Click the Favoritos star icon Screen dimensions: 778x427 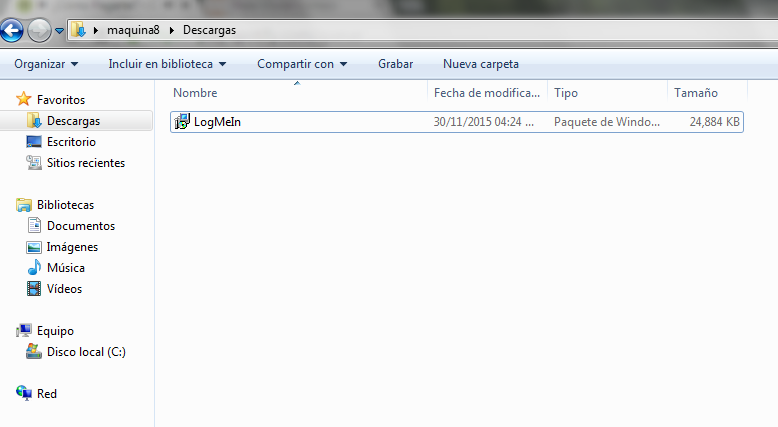click(x=24, y=99)
